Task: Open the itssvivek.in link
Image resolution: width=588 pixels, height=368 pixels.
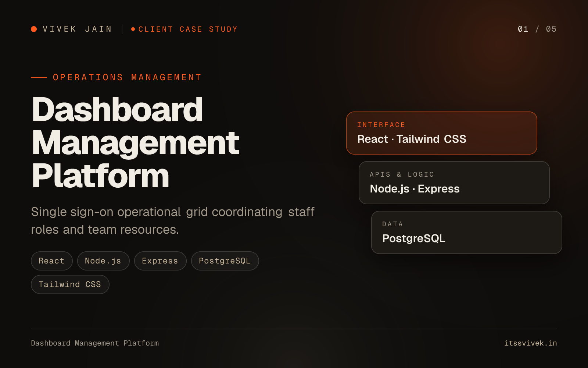Action: 531,343
